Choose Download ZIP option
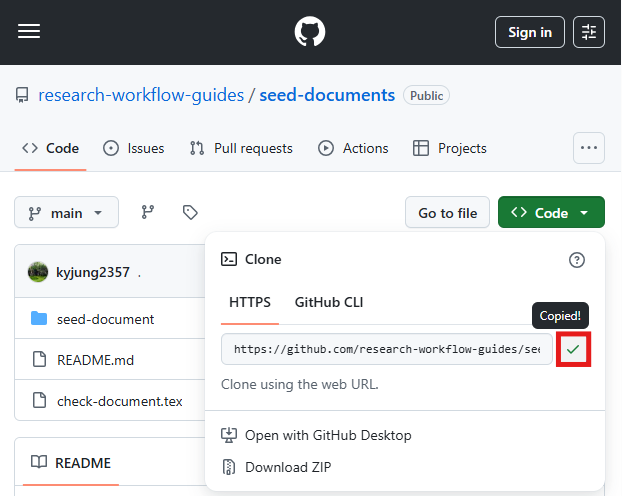Screen dimensions: 622x496 pos(276,467)
